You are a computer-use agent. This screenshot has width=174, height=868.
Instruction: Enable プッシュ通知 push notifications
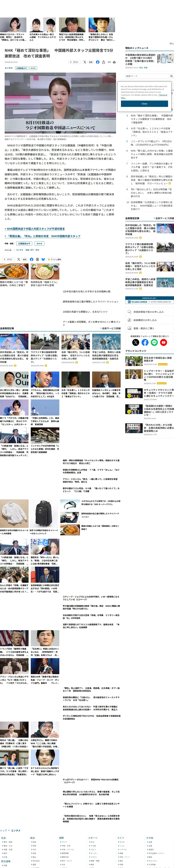point(54,259)
